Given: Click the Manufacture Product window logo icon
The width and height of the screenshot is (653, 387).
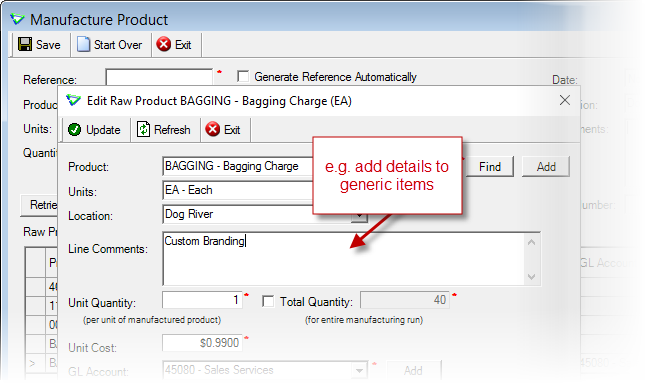Looking at the screenshot, I should (17, 19).
